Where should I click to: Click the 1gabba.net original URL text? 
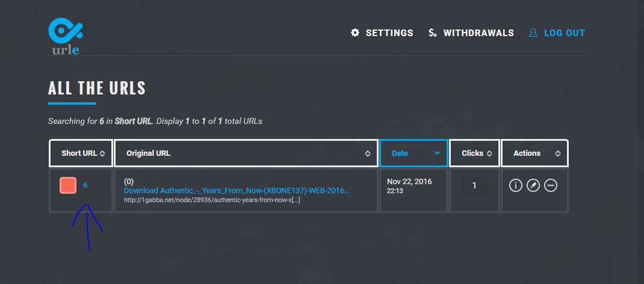point(212,200)
